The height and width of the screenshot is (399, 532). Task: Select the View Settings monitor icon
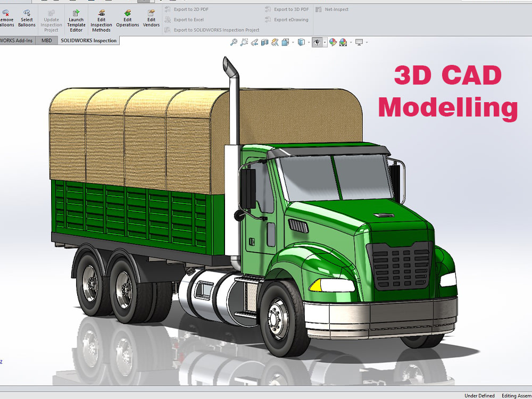(x=359, y=41)
